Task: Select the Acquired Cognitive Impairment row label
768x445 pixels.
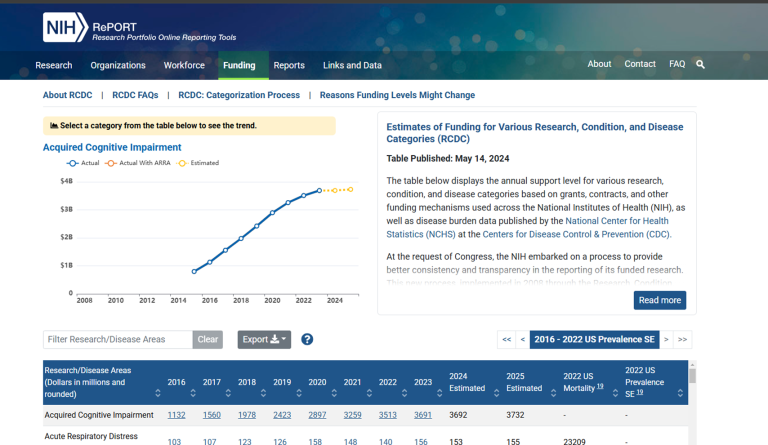Action: [99, 415]
